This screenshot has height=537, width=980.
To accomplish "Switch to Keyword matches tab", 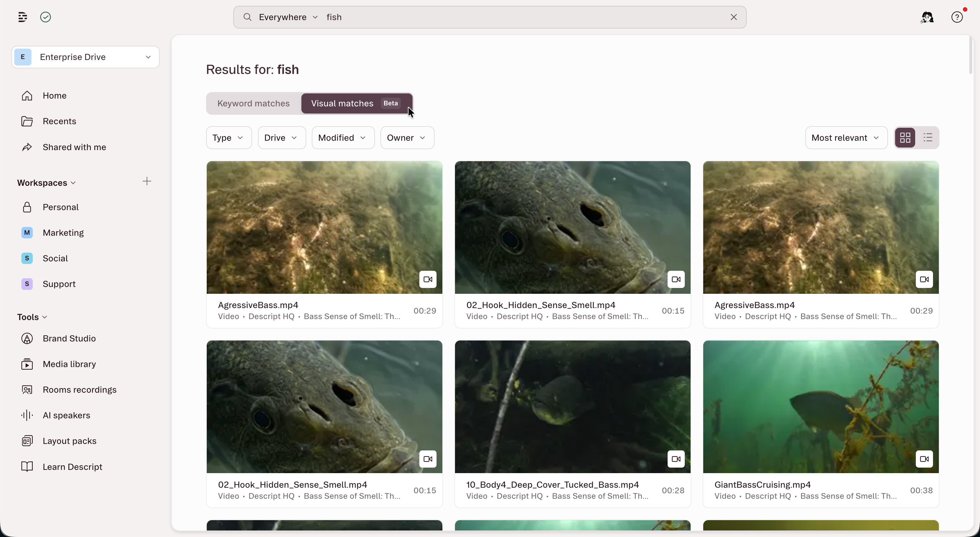I will pos(253,103).
